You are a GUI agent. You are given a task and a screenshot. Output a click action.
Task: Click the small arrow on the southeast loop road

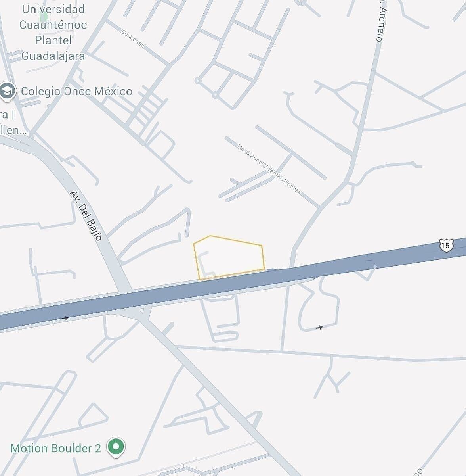coord(320,327)
